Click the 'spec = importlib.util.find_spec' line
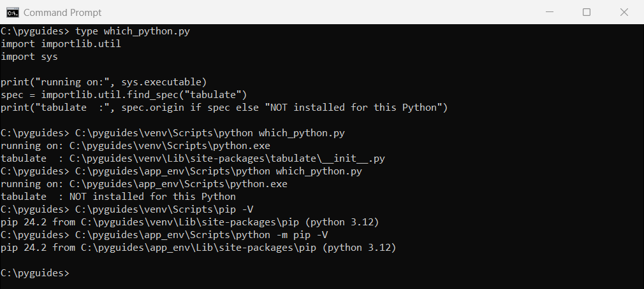This screenshot has width=644, height=289. tap(124, 95)
